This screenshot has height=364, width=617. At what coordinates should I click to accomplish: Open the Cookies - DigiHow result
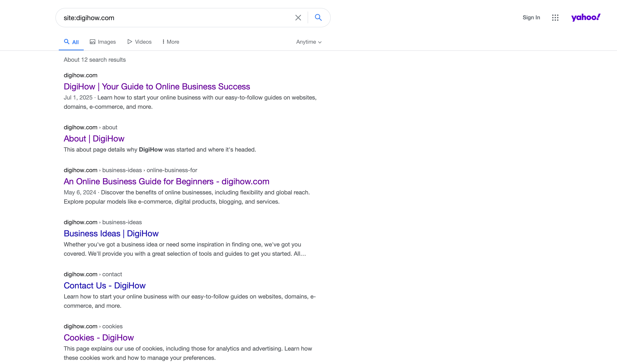99,337
